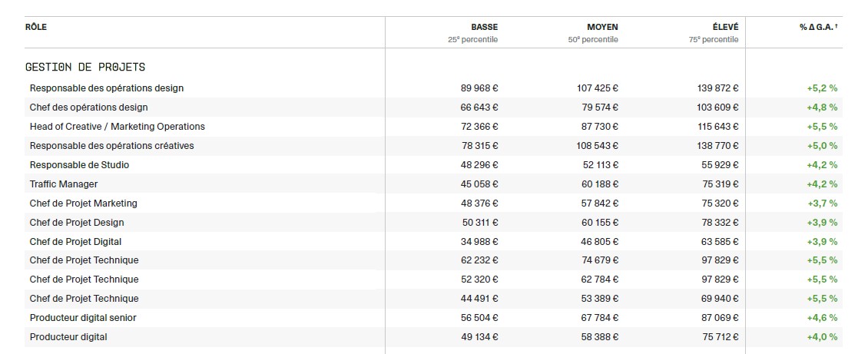Click the +3,7 % growth value
Screen dimensions: 868x354
(822, 203)
